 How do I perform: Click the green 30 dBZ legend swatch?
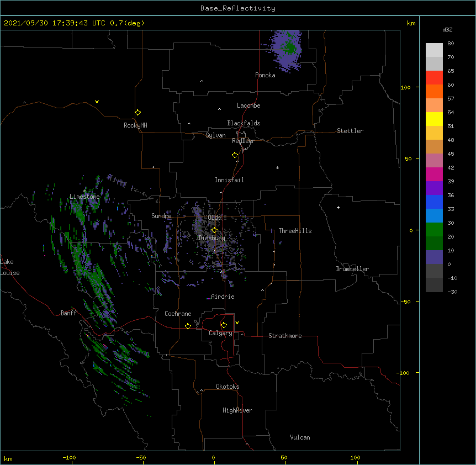pyautogui.click(x=434, y=230)
